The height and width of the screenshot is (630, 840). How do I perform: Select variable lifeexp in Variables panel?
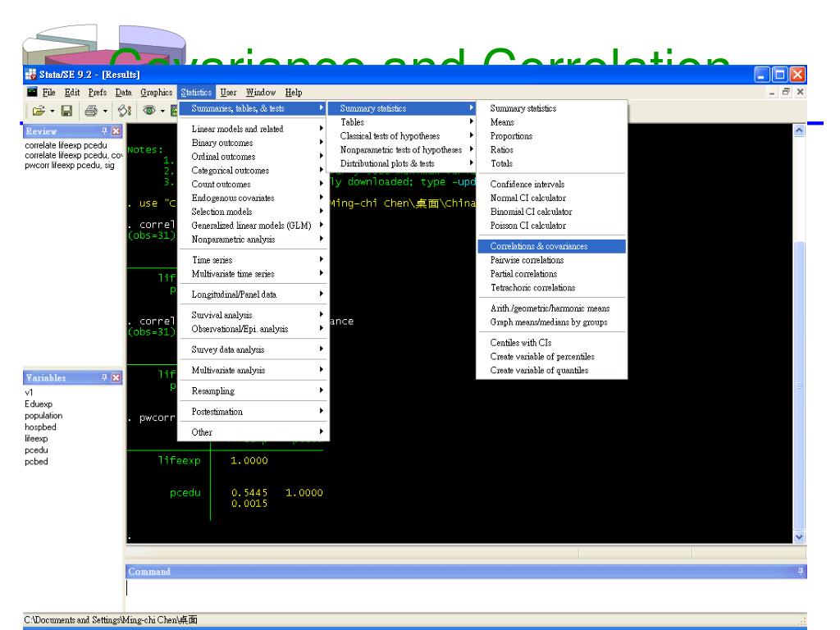(36, 438)
